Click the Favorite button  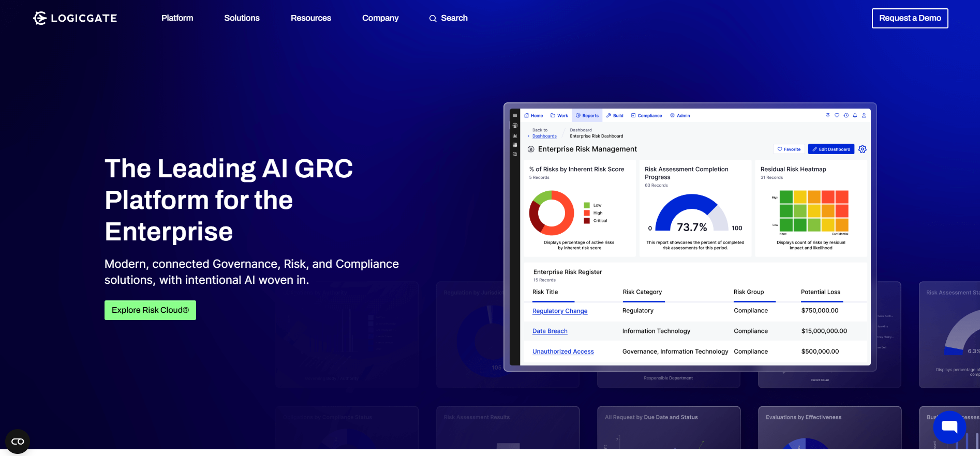(x=789, y=149)
